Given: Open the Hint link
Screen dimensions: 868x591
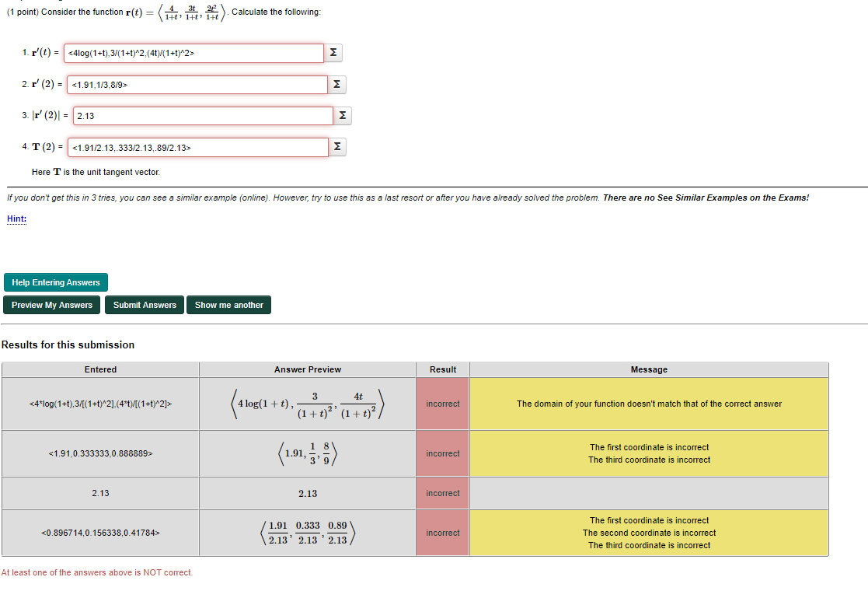Looking at the screenshot, I should tap(16, 219).
